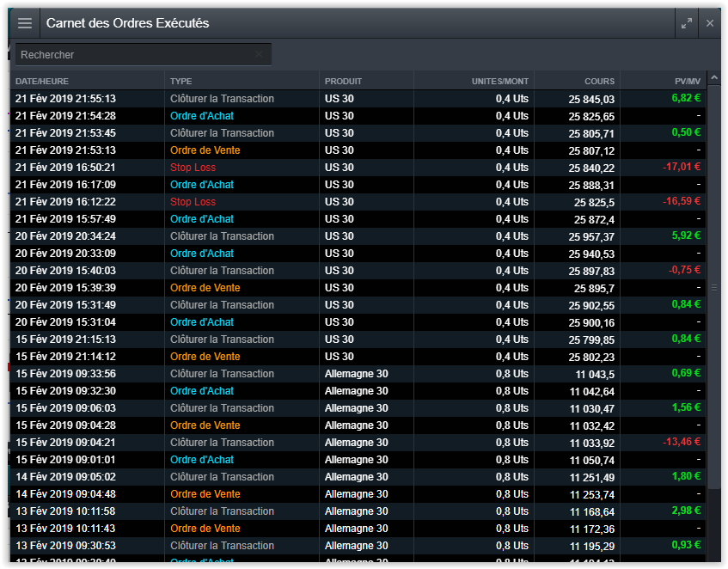Click Ordre d'Achat at 21 Fév 21:54:28
This screenshot has width=728, height=569.
(201, 116)
